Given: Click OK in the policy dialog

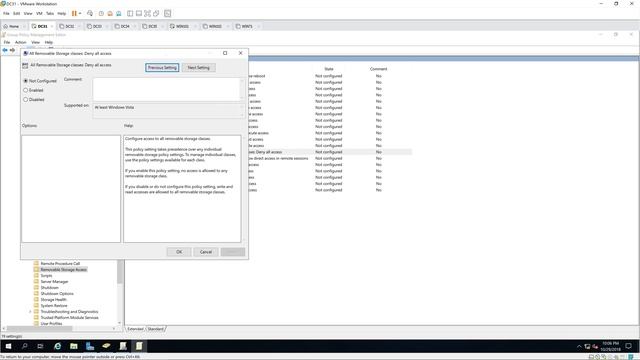Looking at the screenshot, I should [x=179, y=252].
